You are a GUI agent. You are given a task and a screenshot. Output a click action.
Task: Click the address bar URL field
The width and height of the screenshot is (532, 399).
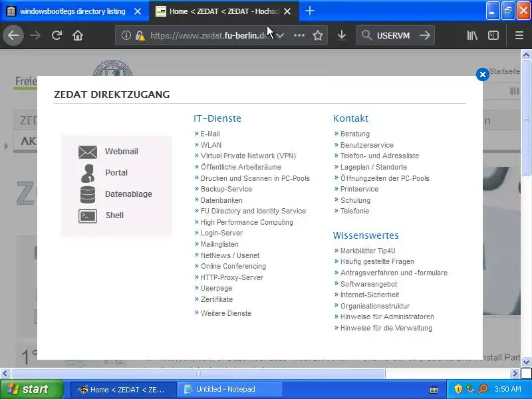click(x=209, y=35)
